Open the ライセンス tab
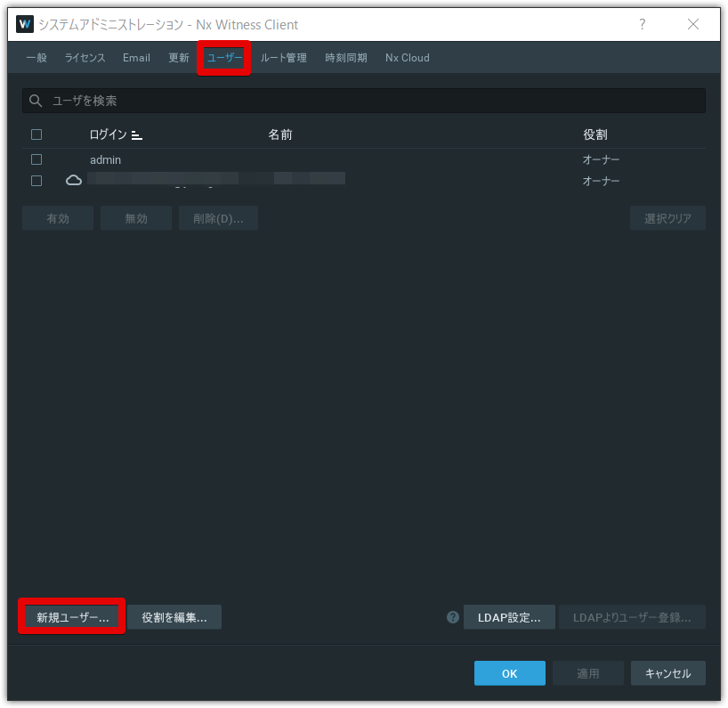This screenshot has width=728, height=708. (x=85, y=58)
